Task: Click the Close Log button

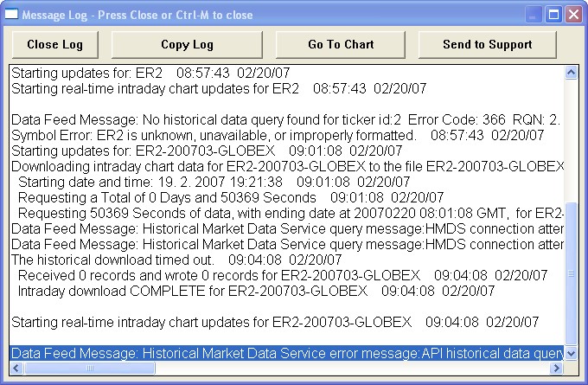Action: click(54, 44)
